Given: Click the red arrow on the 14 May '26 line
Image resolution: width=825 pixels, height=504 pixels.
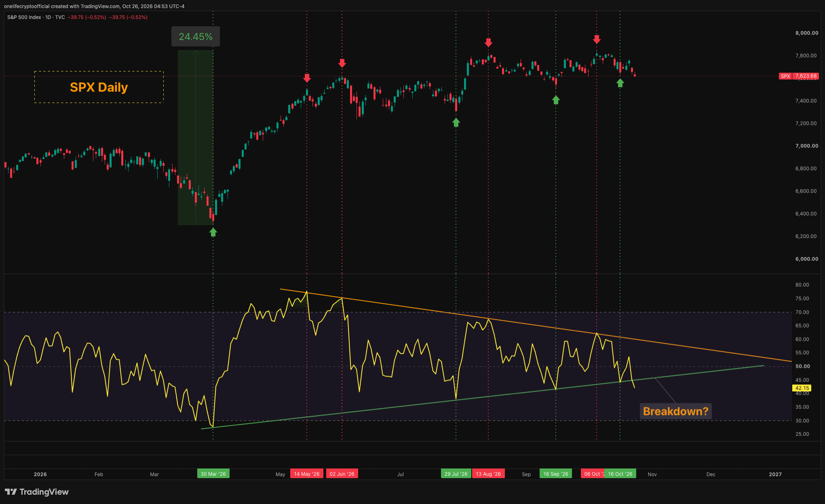Looking at the screenshot, I should coord(307,78).
